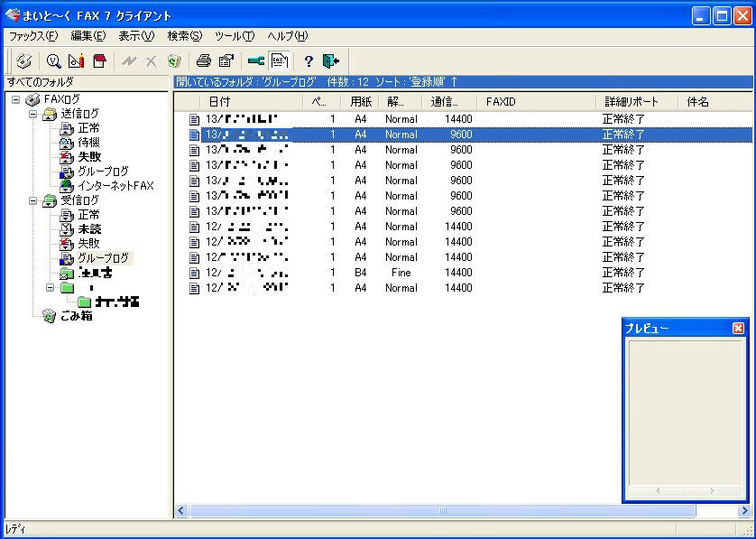Collapse the 送信ログ tree branch

(32, 115)
